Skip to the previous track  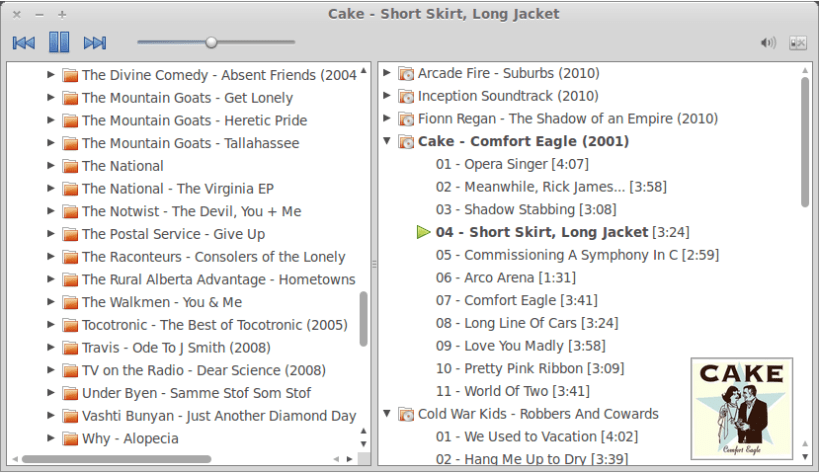pos(24,43)
